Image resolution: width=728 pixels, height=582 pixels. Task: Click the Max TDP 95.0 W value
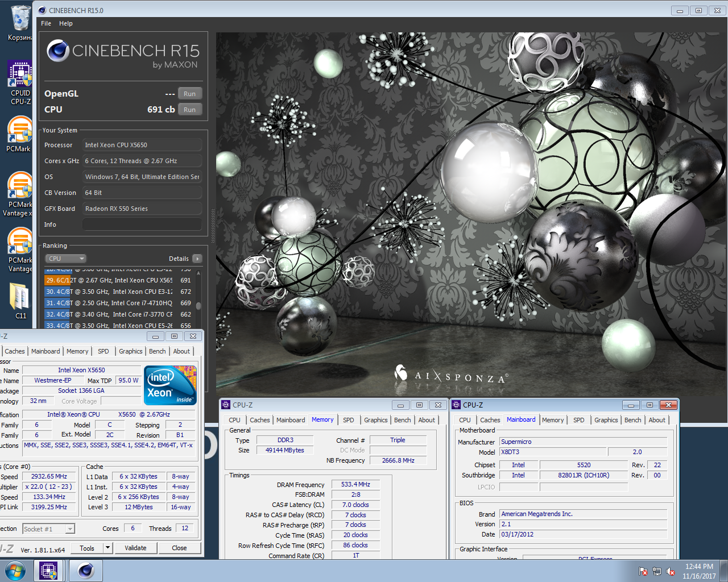(x=129, y=380)
